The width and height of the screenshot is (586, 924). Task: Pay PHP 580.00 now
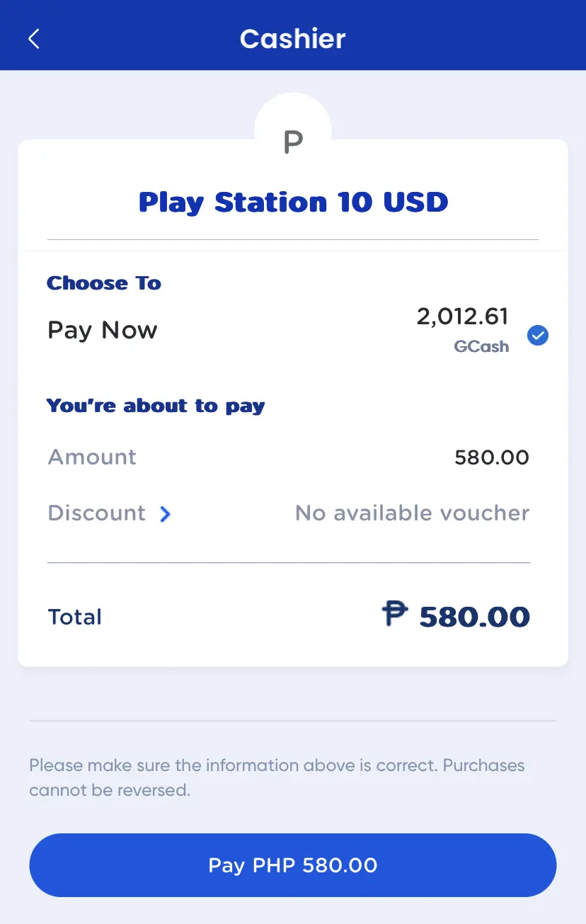[x=293, y=865]
